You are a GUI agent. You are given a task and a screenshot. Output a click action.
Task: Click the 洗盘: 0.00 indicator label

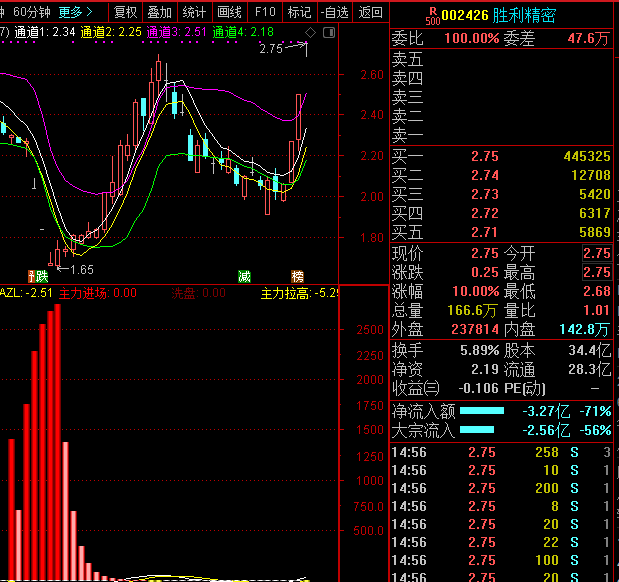[199, 293]
